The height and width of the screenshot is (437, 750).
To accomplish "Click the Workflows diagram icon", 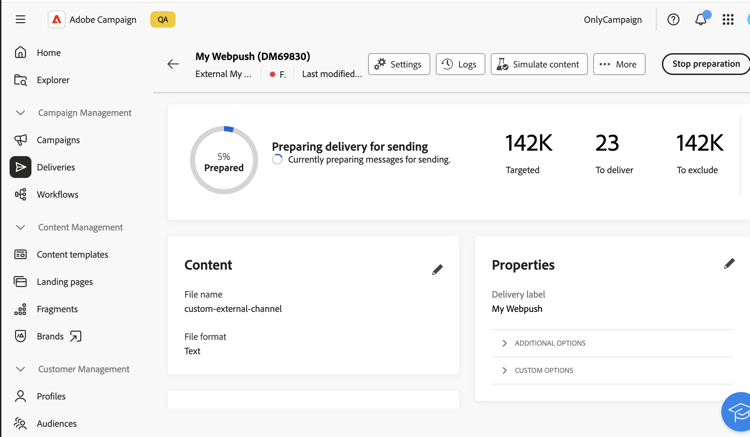I will click(20, 194).
